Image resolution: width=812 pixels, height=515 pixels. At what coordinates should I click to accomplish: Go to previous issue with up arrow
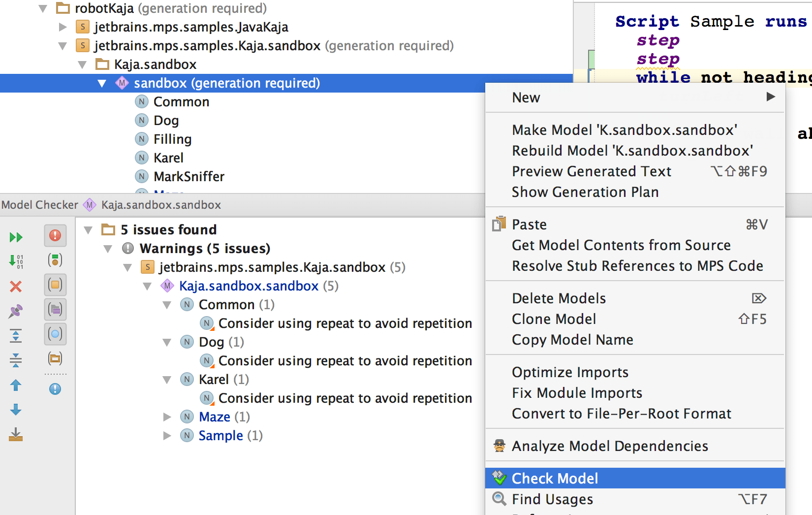(16, 385)
